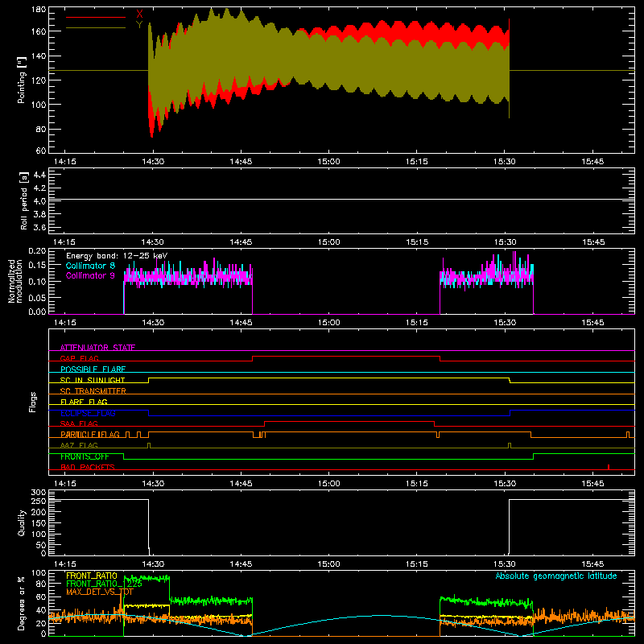Click the FLARE_FLAG label
Viewport: 644px width, 644px height.
click(x=84, y=402)
